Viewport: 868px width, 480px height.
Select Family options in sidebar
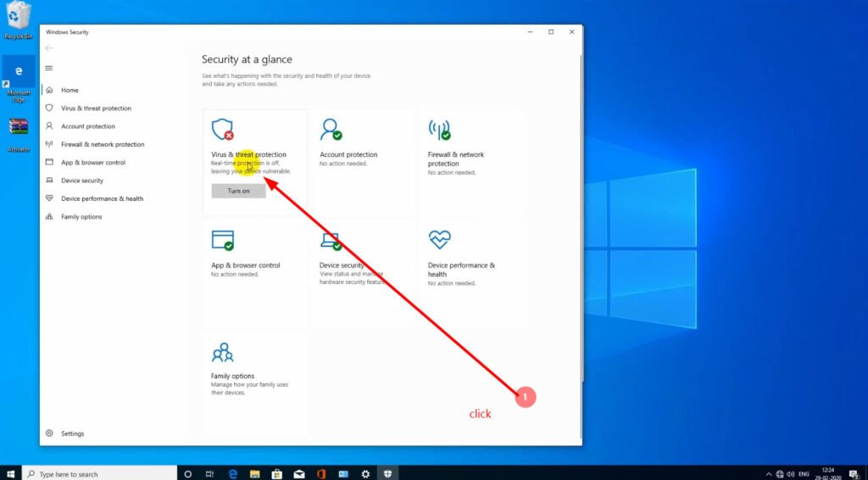[81, 217]
